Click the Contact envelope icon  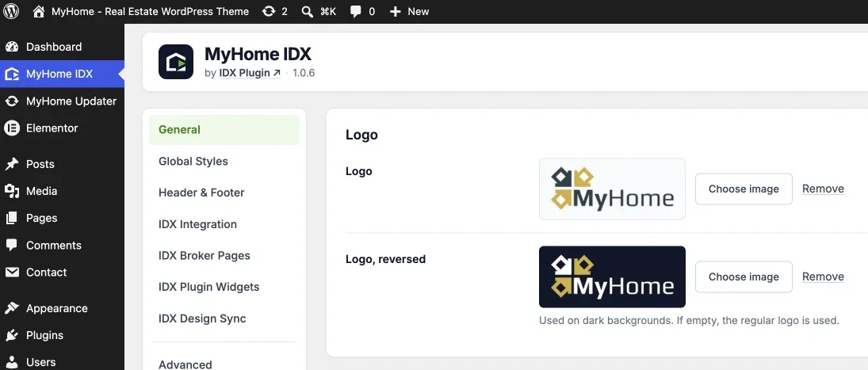(x=12, y=272)
